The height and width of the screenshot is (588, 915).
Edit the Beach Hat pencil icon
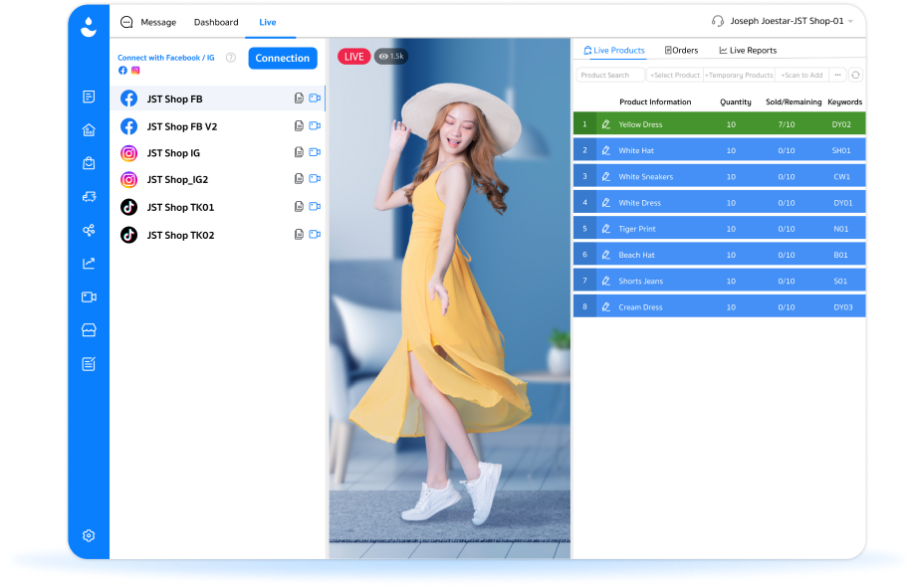[x=606, y=255]
